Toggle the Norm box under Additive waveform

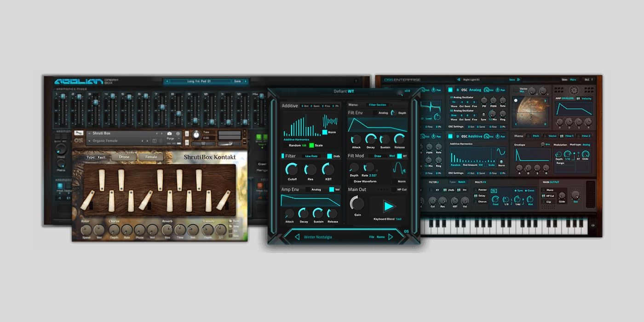tap(325, 132)
